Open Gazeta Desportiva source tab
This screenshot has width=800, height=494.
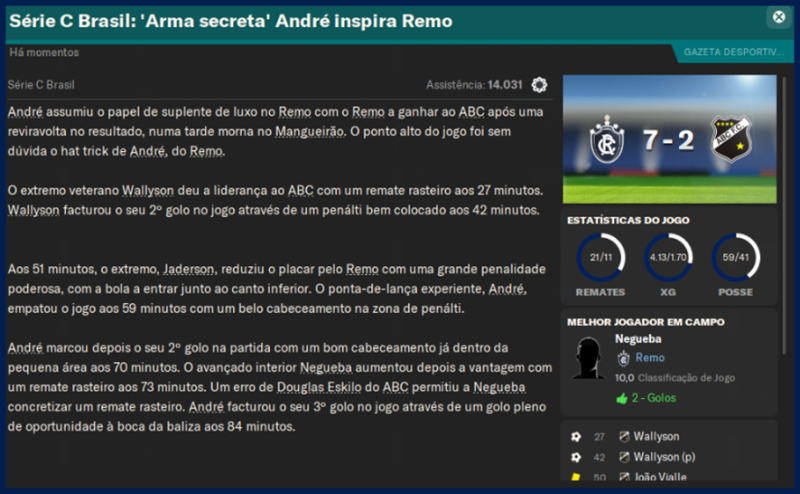pyautogui.click(x=732, y=52)
